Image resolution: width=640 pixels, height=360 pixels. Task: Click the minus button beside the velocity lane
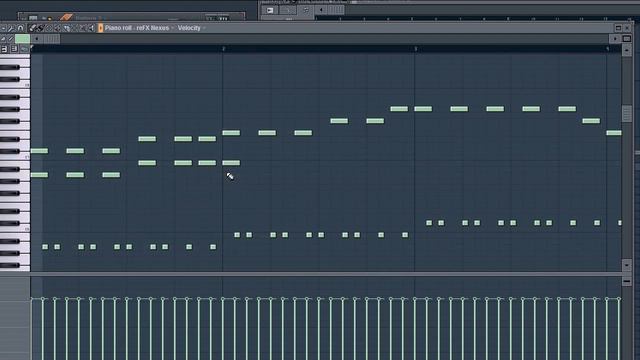627,282
